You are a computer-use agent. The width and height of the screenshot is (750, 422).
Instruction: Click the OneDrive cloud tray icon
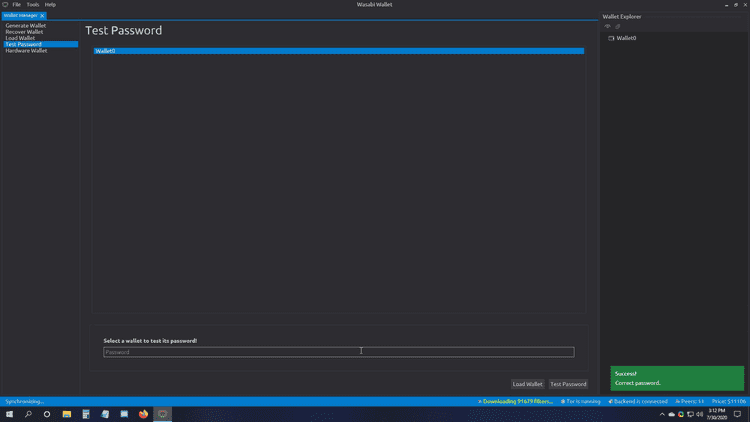click(x=672, y=414)
